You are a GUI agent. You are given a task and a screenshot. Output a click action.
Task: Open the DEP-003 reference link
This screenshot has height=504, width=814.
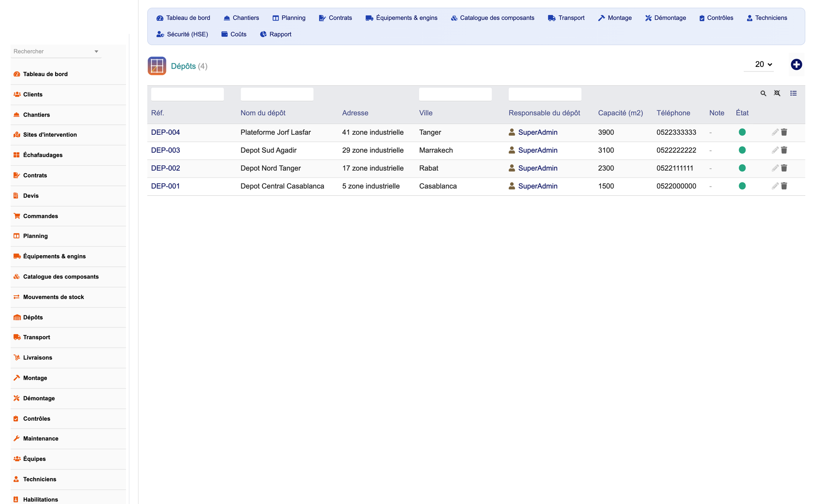165,150
